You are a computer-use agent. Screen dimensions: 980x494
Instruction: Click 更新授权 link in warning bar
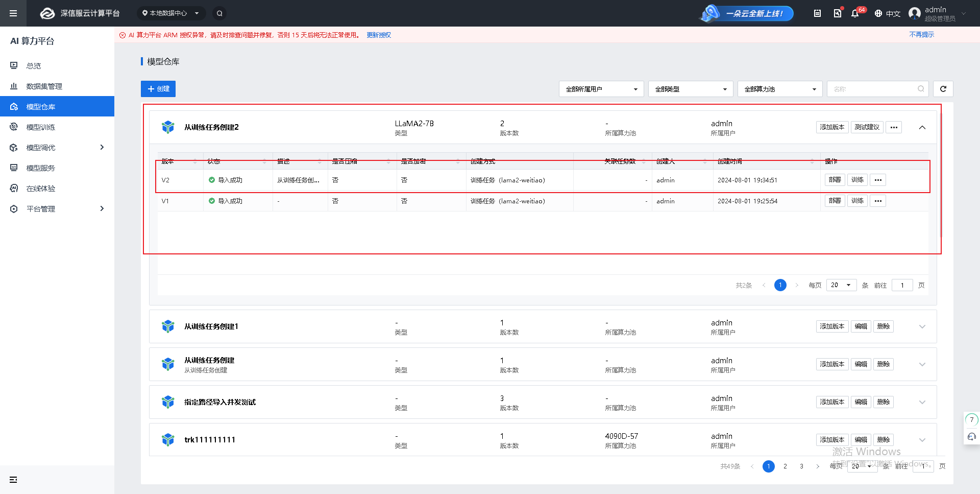pyautogui.click(x=379, y=35)
